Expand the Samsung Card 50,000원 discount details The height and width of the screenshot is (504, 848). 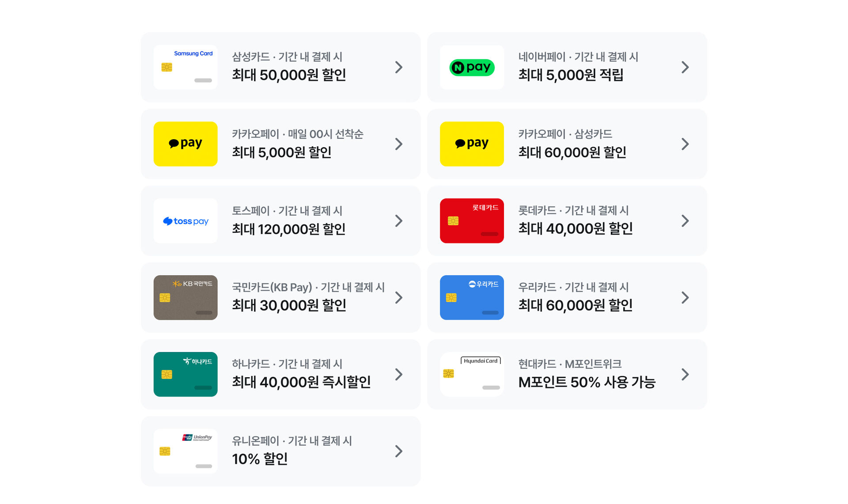399,67
